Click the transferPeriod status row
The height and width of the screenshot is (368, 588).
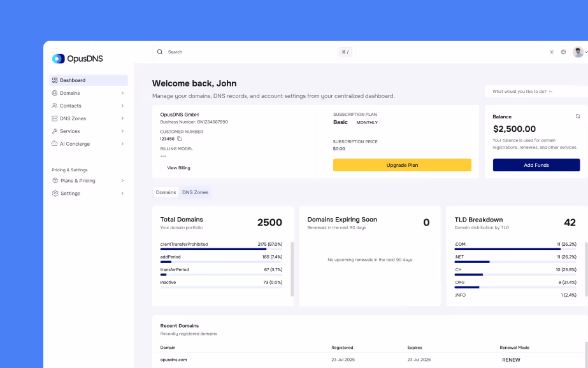pos(221,272)
